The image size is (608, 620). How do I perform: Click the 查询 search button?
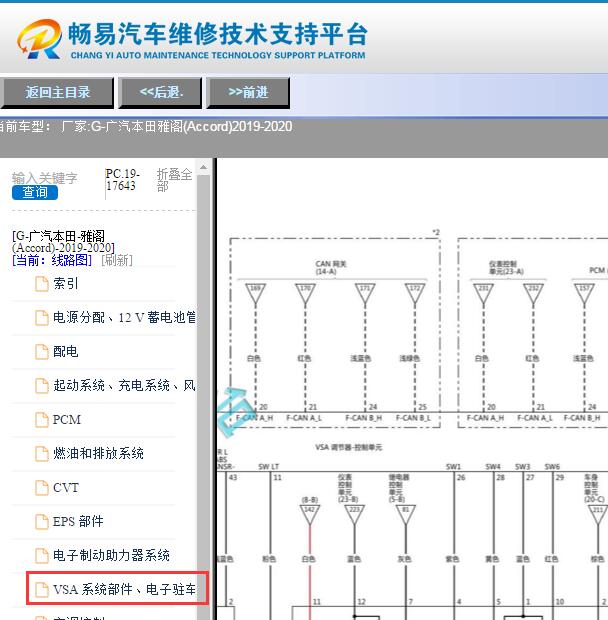[x=35, y=193]
